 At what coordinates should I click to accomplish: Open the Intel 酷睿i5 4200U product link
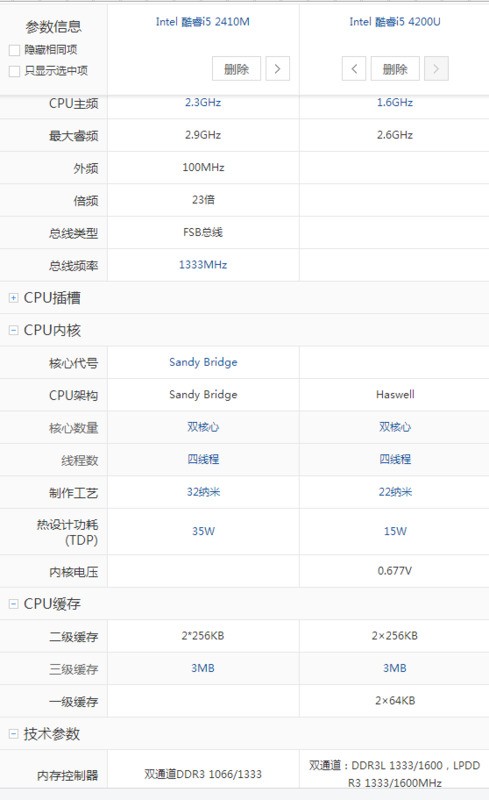coord(395,22)
